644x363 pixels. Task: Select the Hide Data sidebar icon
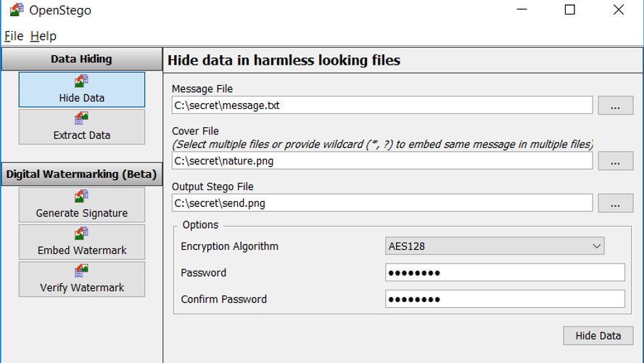(81, 81)
